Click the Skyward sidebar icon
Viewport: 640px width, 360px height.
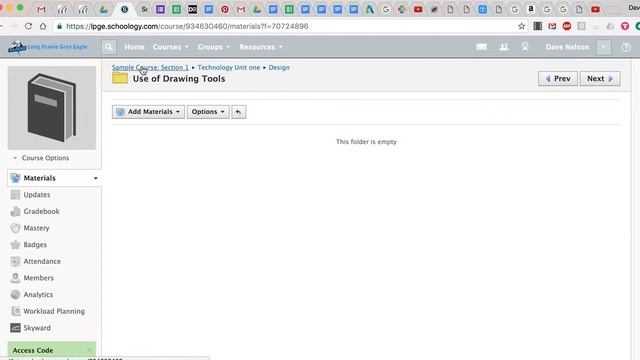point(16,328)
